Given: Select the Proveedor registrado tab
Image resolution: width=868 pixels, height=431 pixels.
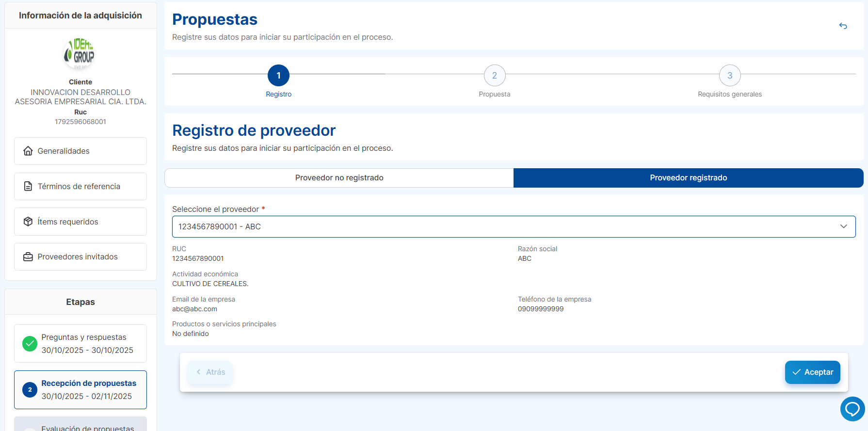Looking at the screenshot, I should (689, 178).
